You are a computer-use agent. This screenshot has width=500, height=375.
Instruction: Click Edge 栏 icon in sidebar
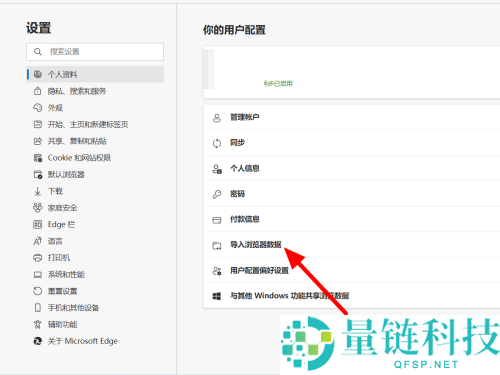click(38, 224)
